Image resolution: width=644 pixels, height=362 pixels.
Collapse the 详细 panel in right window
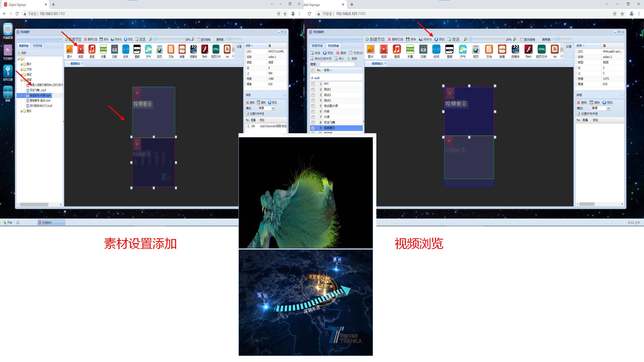[x=621, y=95]
